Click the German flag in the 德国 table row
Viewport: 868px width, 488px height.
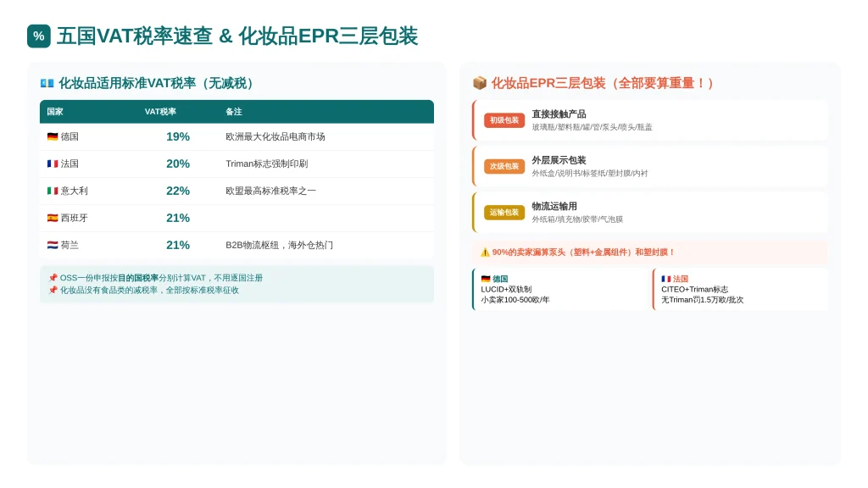point(53,136)
